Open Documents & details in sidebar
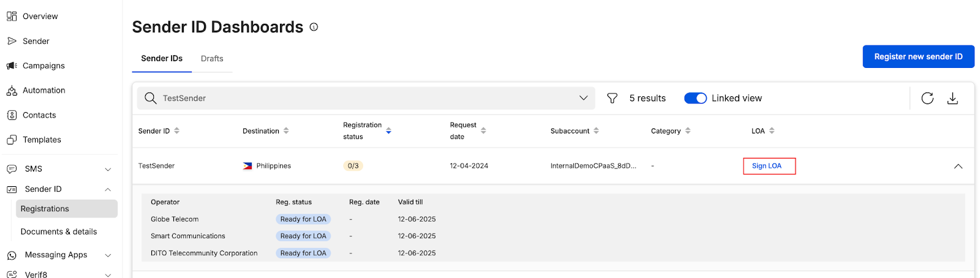 click(x=59, y=231)
